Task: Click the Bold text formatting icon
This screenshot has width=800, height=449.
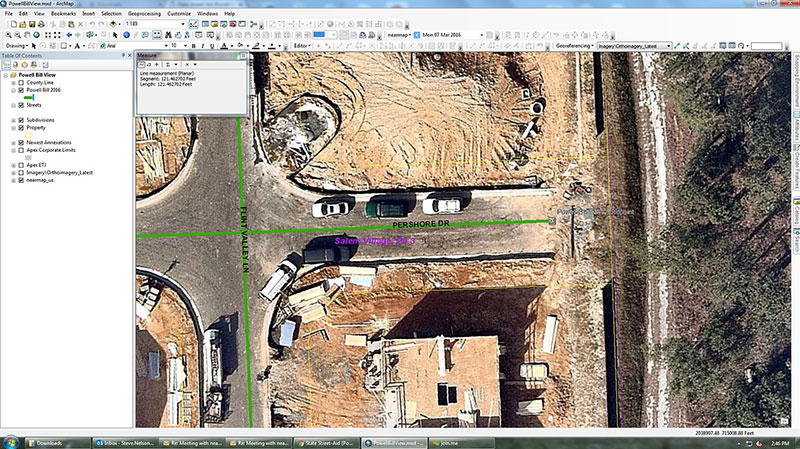Action: pyautogui.click(x=192, y=45)
